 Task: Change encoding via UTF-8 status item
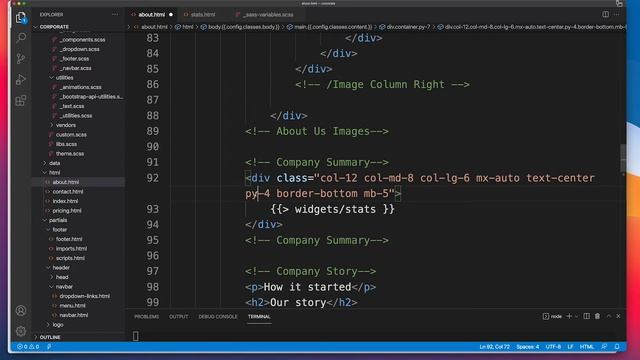(x=553, y=347)
